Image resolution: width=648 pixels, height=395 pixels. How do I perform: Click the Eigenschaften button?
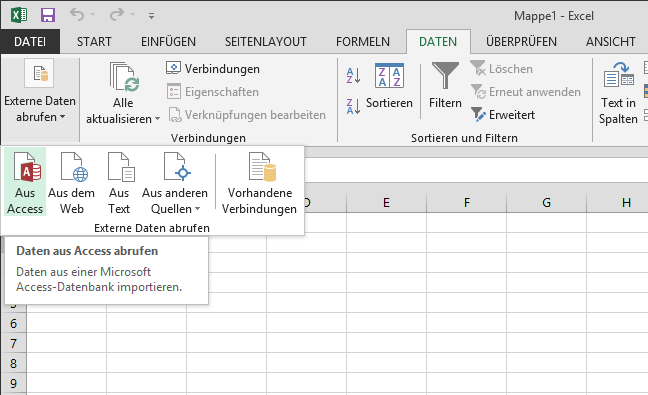coord(213,92)
